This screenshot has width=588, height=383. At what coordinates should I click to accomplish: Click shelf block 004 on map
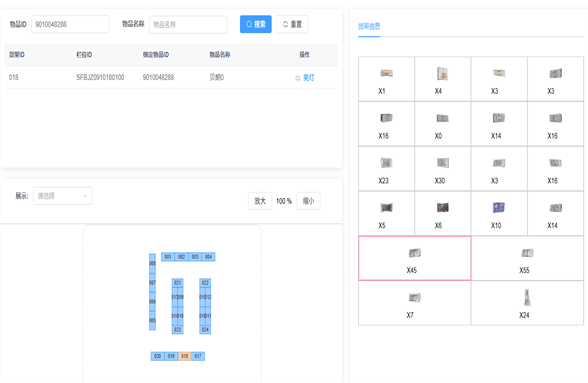[x=208, y=257]
